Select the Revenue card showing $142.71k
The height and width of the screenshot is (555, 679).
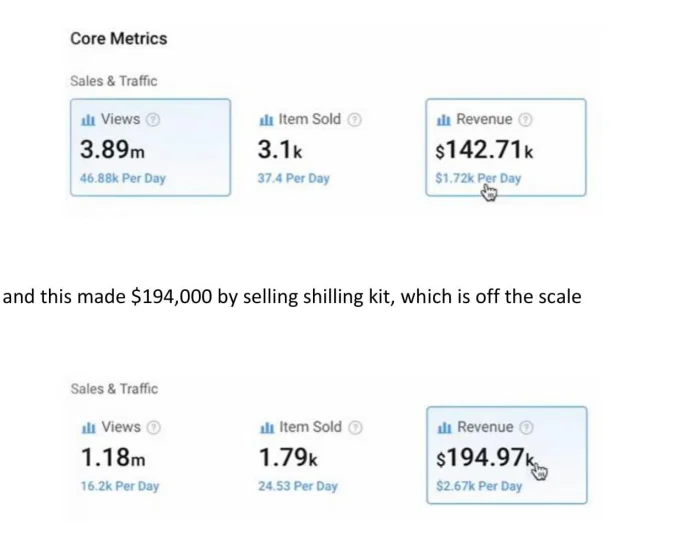506,147
